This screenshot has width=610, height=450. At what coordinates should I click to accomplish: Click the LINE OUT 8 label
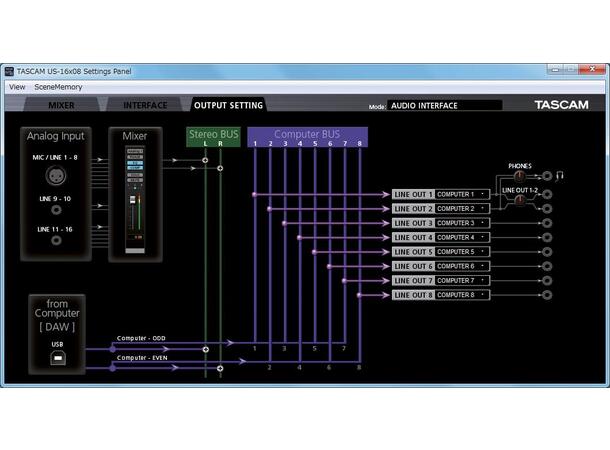click(413, 295)
